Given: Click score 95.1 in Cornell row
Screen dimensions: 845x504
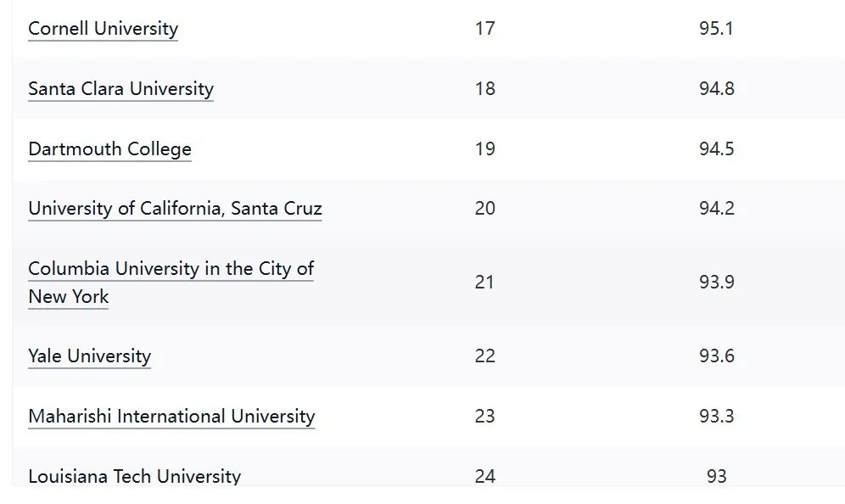Looking at the screenshot, I should pos(716,29).
